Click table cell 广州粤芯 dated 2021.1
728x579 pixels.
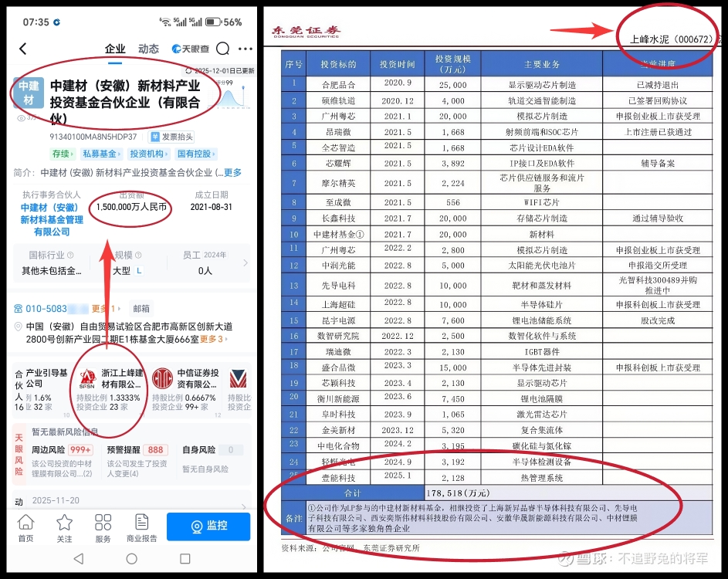pos(338,116)
